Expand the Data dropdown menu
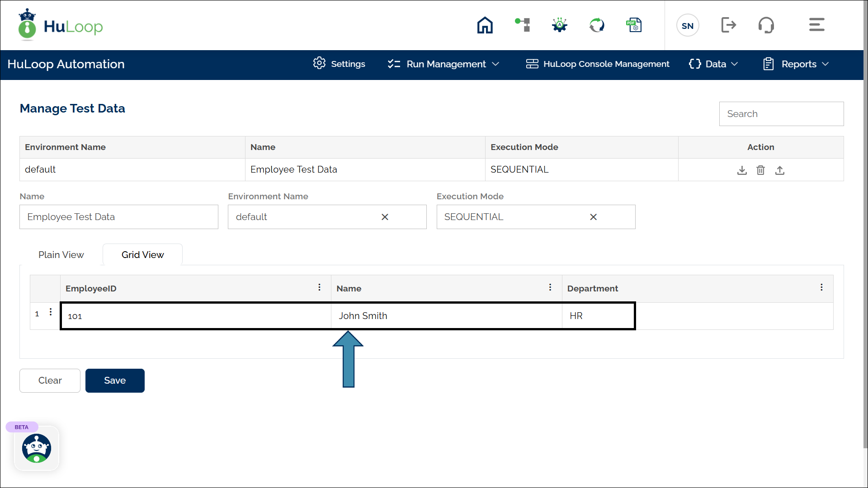868x488 pixels. click(713, 64)
